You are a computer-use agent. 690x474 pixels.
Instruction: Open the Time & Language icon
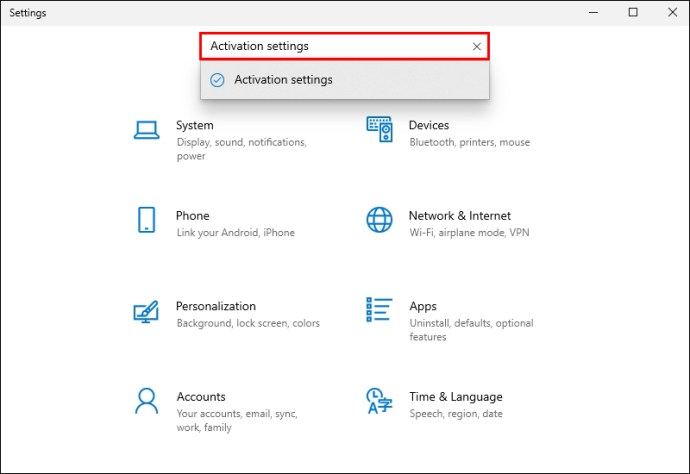click(379, 401)
